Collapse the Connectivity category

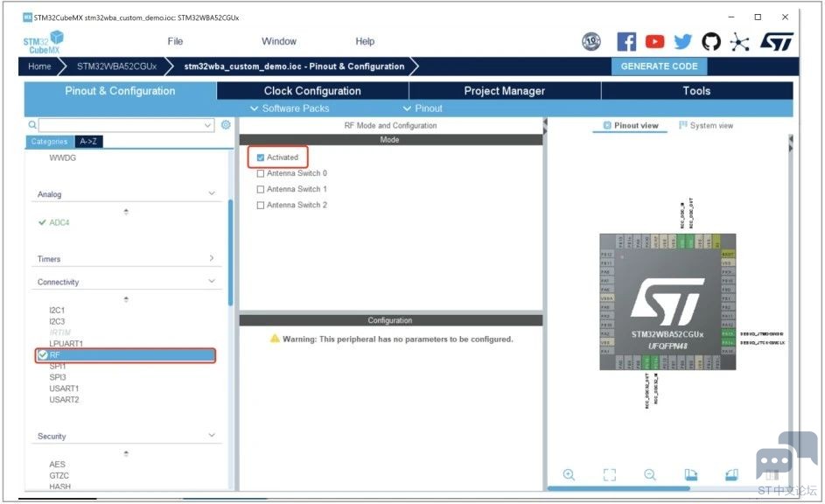pyautogui.click(x=212, y=282)
